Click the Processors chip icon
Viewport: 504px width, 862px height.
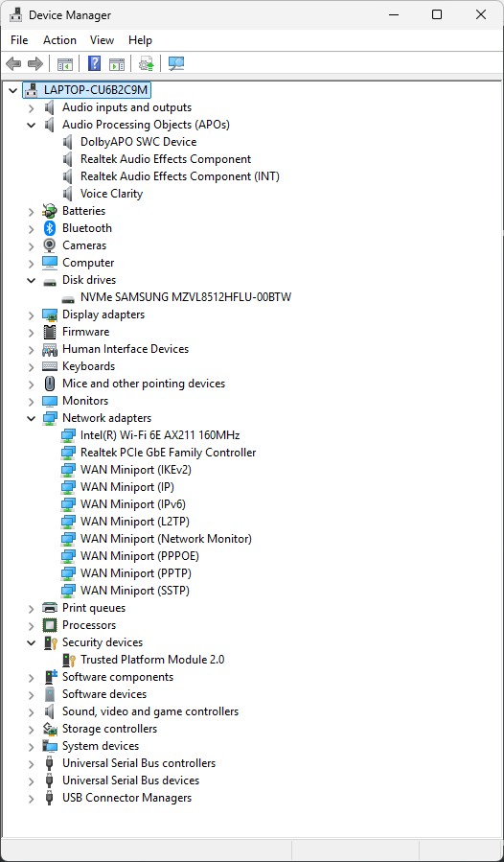pos(50,625)
